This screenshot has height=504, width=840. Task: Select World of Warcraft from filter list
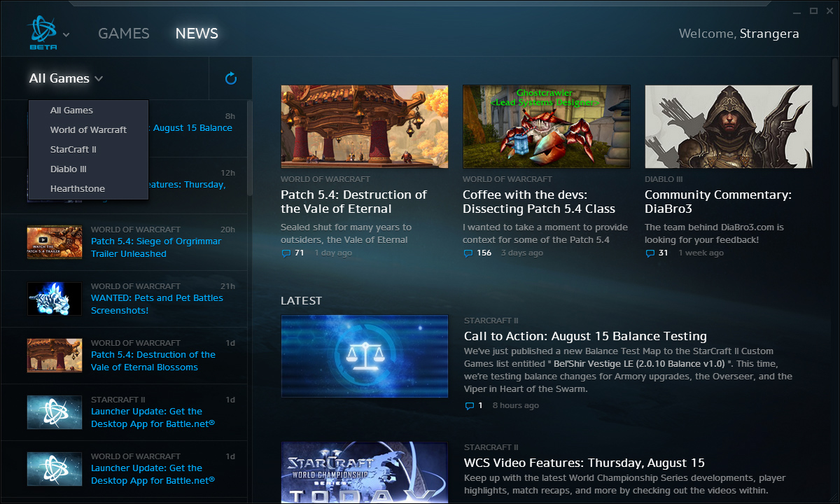coord(88,129)
